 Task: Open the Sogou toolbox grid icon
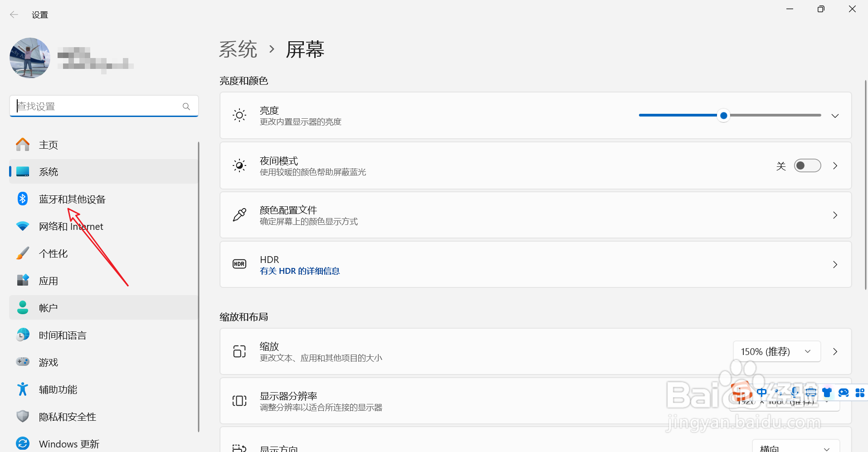pyautogui.click(x=860, y=393)
